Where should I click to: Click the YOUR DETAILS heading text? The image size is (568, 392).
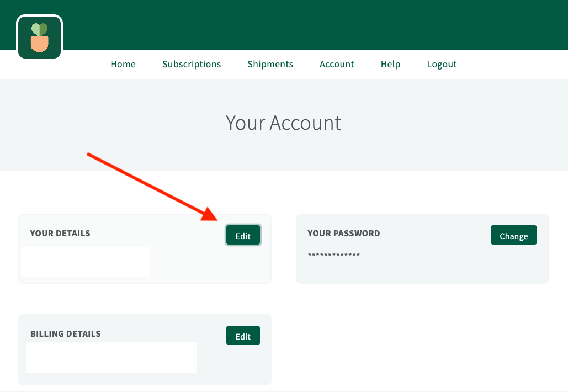click(x=60, y=234)
